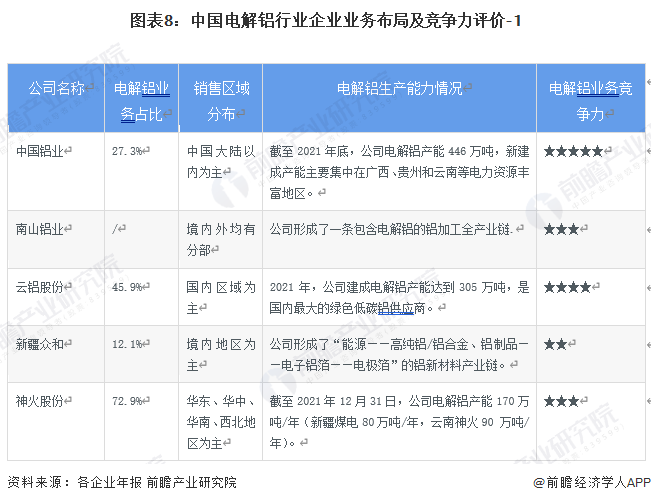
Task: Click the three-star rating for 神火股份
Action: 562,400
